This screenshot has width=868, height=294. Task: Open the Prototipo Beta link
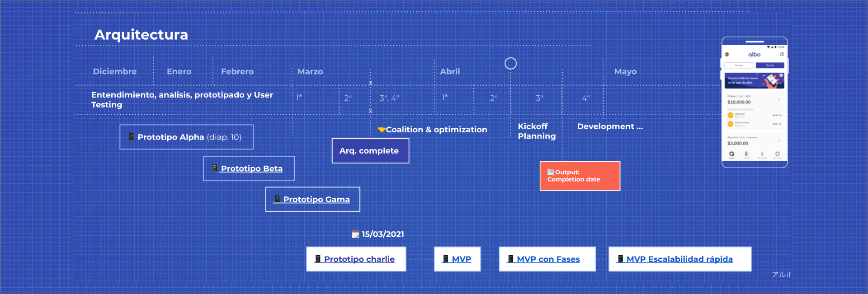pos(251,168)
